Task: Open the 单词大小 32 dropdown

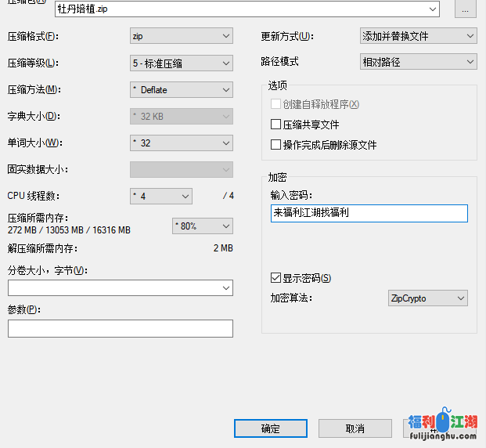Action: tap(181, 143)
